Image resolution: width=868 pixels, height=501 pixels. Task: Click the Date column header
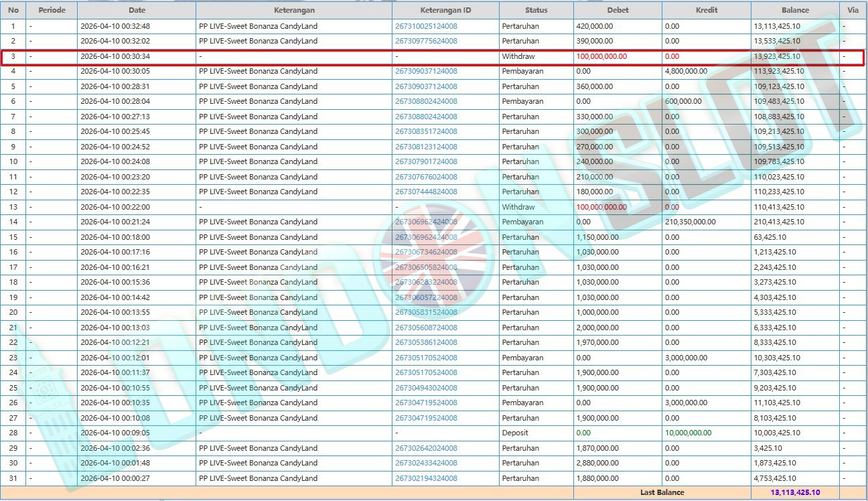(137, 10)
